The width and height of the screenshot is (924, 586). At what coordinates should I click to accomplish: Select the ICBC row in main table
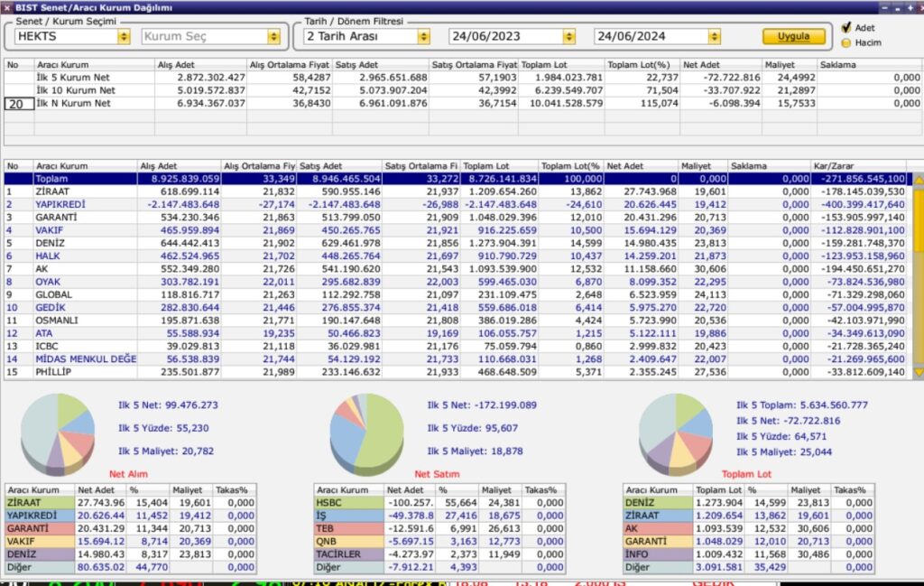[455, 347]
